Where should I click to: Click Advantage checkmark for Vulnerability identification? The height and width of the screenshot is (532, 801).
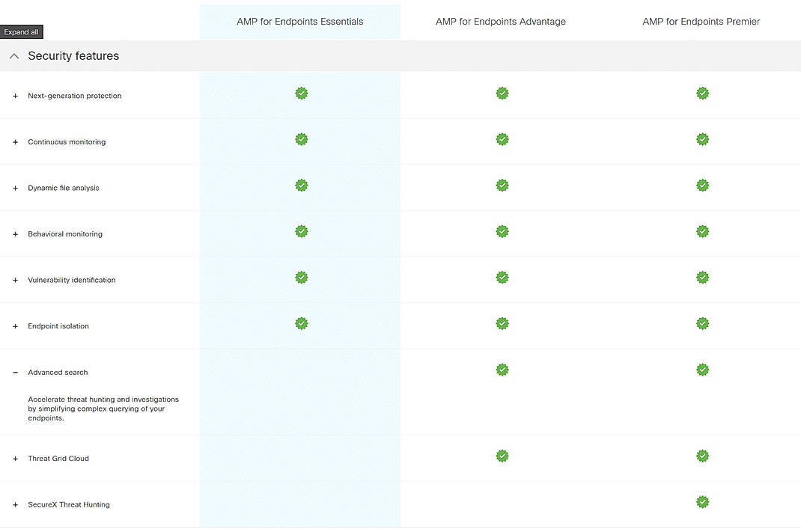(502, 278)
